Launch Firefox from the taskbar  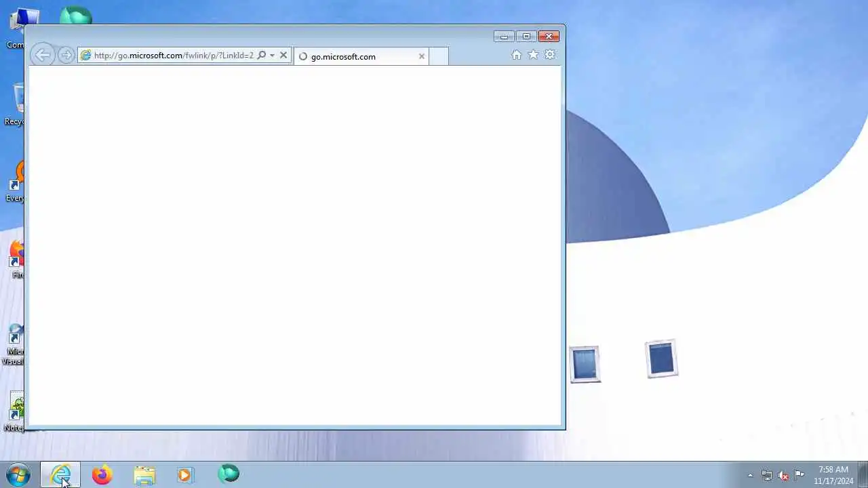102,474
